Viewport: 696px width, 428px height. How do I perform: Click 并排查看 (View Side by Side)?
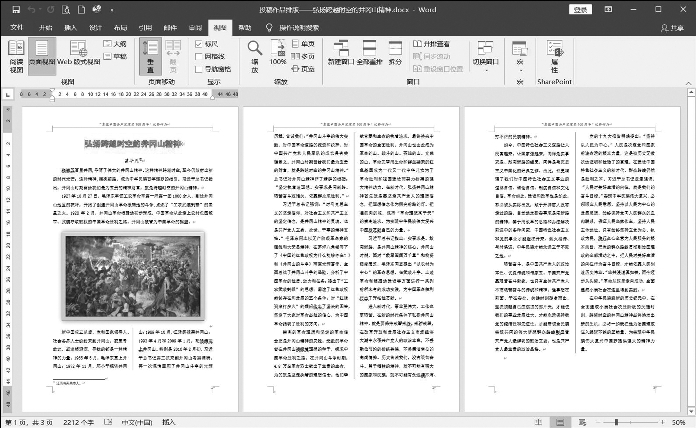point(431,44)
